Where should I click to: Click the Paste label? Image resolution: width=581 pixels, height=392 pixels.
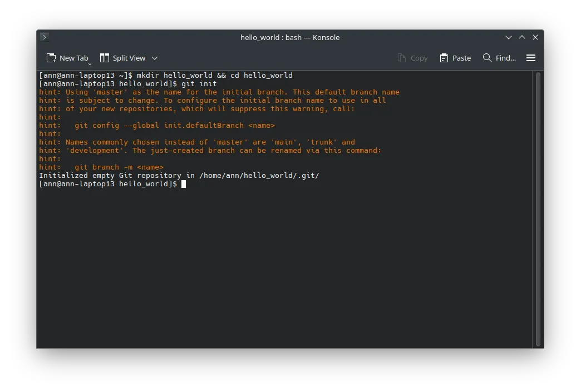tap(462, 58)
